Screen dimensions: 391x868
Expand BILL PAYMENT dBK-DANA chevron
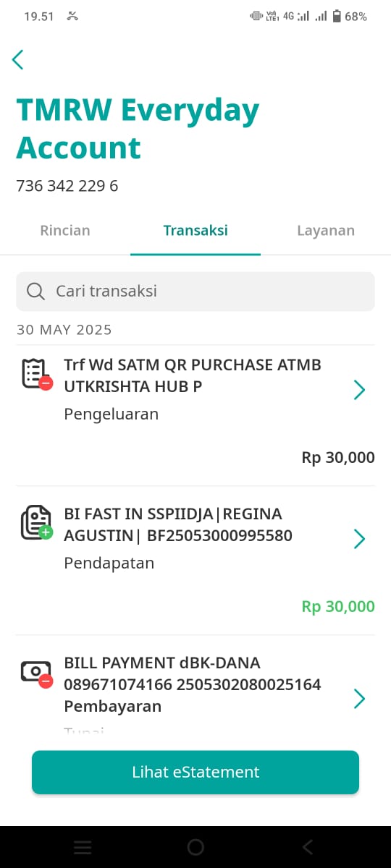pyautogui.click(x=359, y=699)
